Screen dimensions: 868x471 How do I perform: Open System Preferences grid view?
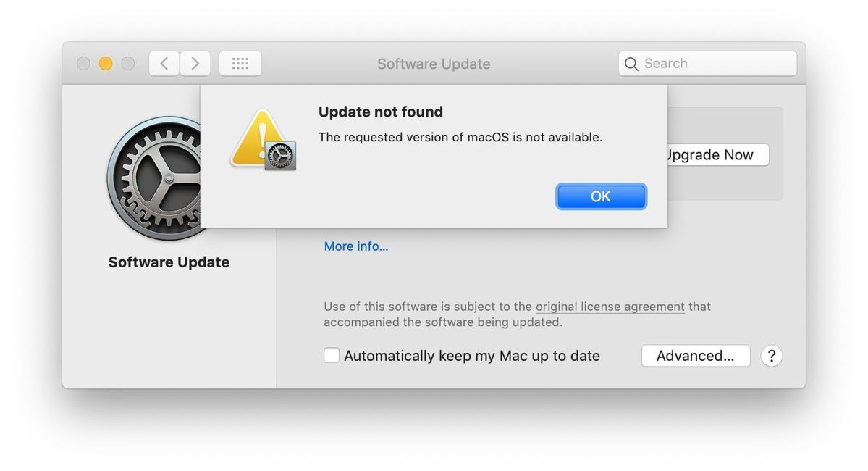(x=240, y=63)
